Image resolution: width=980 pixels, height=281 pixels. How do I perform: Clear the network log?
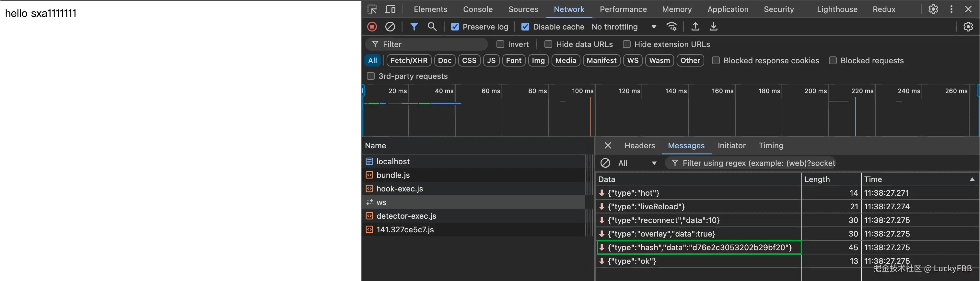pos(390,27)
